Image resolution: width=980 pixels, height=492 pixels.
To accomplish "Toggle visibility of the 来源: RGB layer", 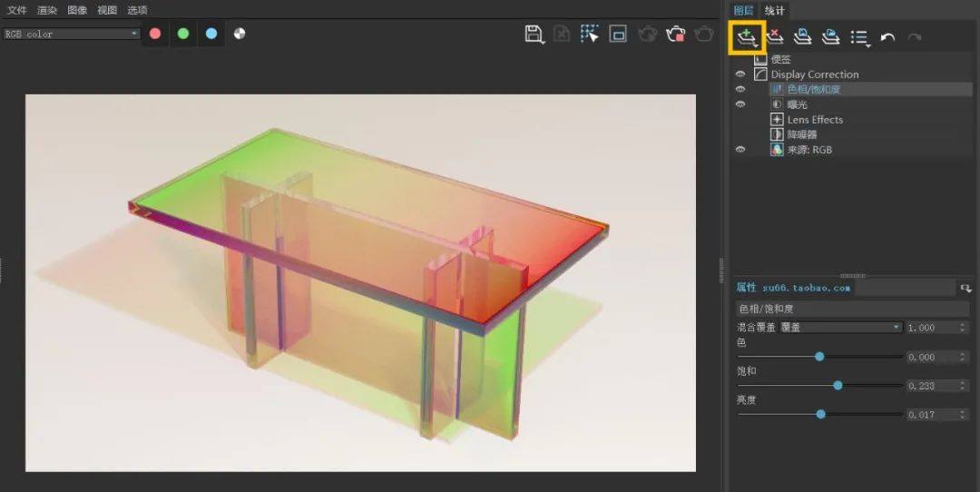I will tap(740, 150).
